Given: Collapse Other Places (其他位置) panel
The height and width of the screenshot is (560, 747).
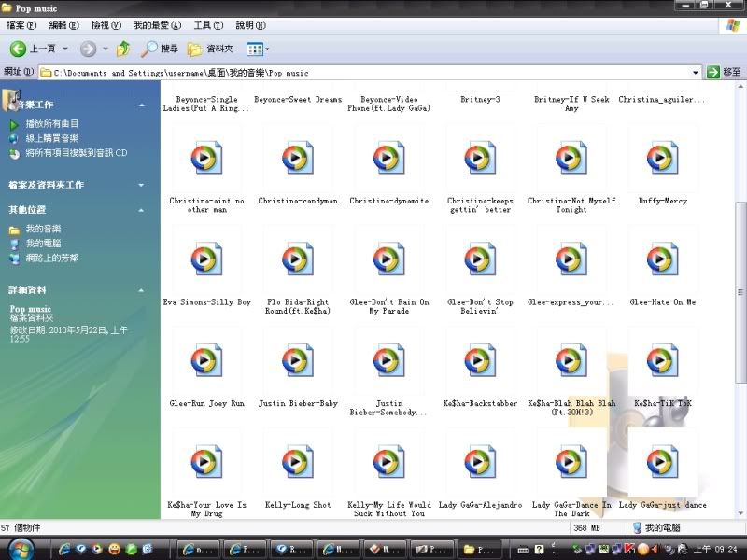Looking at the screenshot, I should (142, 210).
